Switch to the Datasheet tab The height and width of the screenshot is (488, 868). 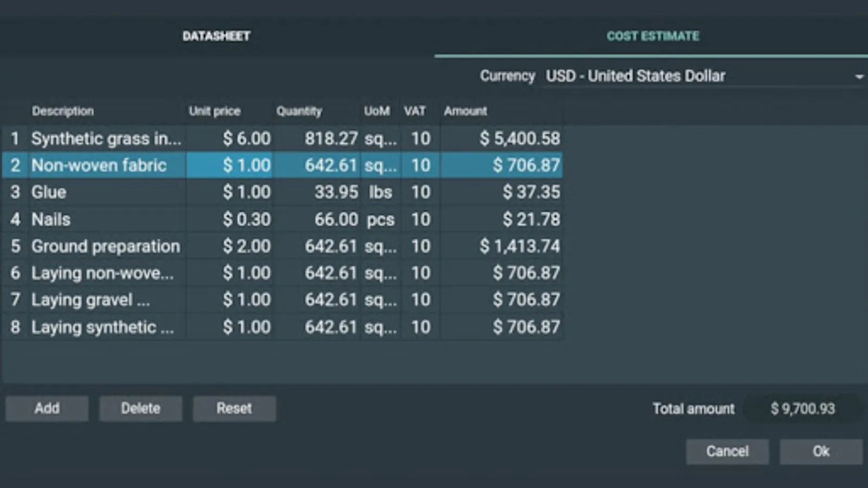pos(216,36)
